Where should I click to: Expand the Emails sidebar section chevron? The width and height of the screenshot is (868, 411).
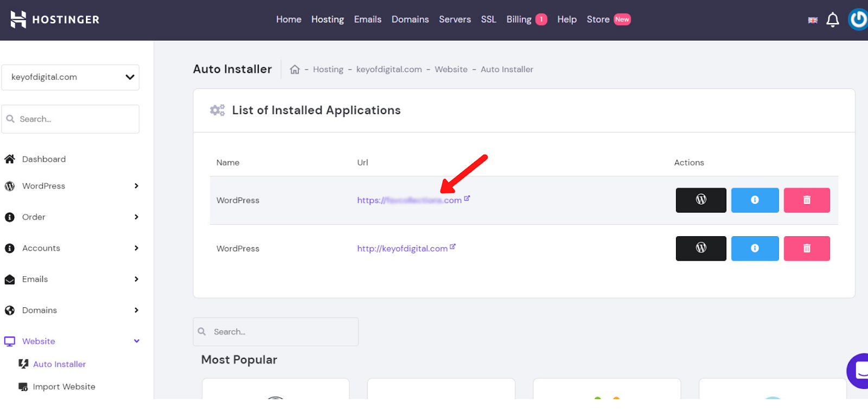click(x=136, y=279)
